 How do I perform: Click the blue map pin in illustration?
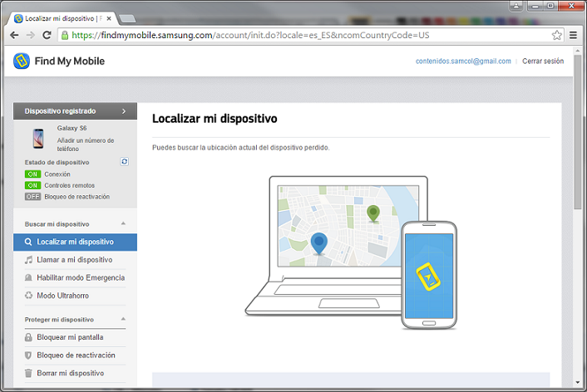click(319, 243)
